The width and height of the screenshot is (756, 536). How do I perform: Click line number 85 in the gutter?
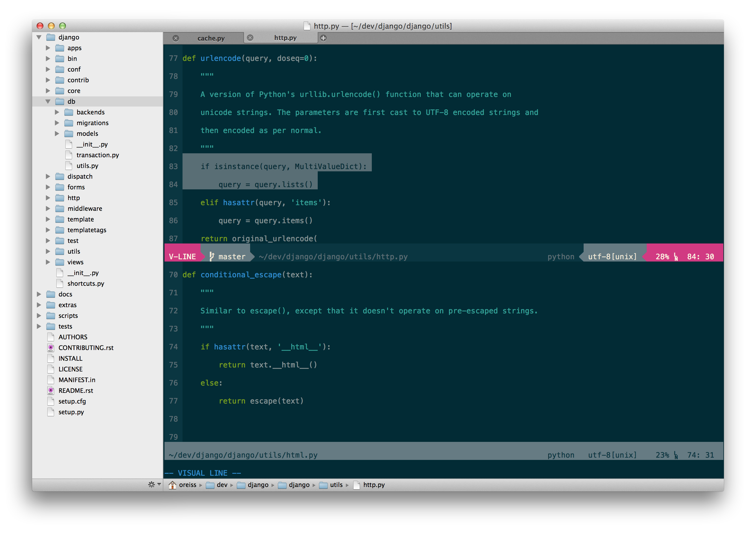click(x=173, y=202)
